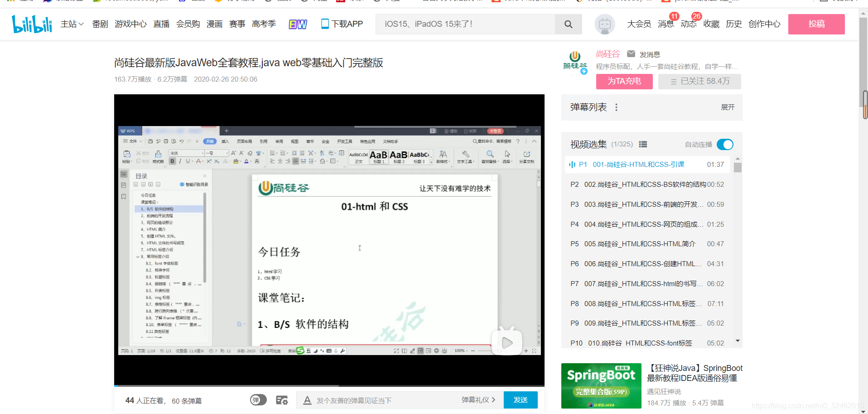This screenshot has width=868, height=414.
Task: Open the 大会员 page
Action: (x=639, y=24)
